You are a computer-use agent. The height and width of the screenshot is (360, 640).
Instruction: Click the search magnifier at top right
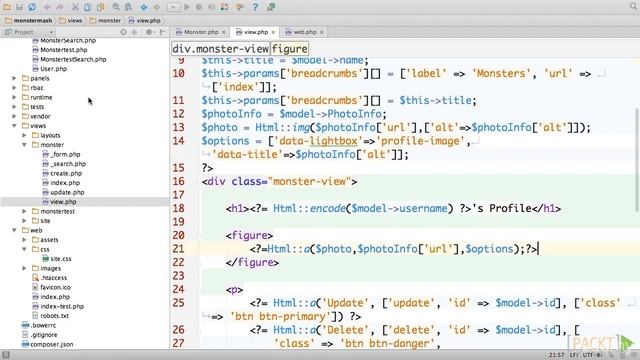[x=633, y=6]
